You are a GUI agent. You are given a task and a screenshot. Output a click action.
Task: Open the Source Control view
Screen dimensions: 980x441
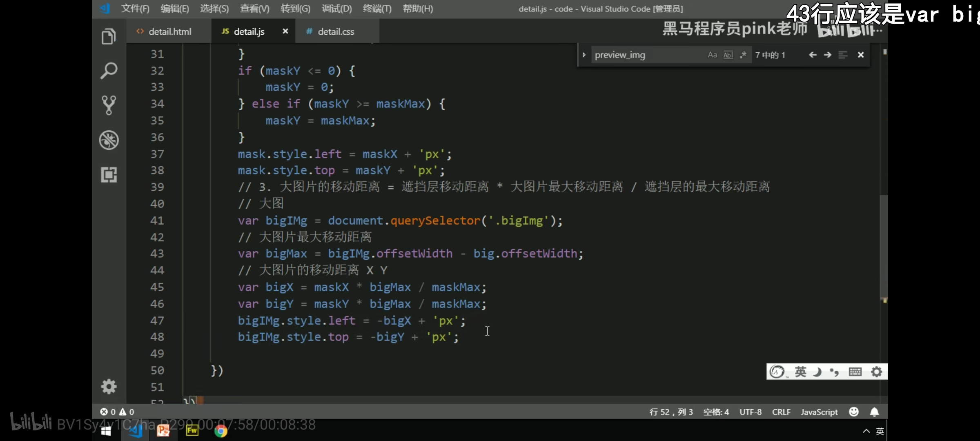point(109,105)
